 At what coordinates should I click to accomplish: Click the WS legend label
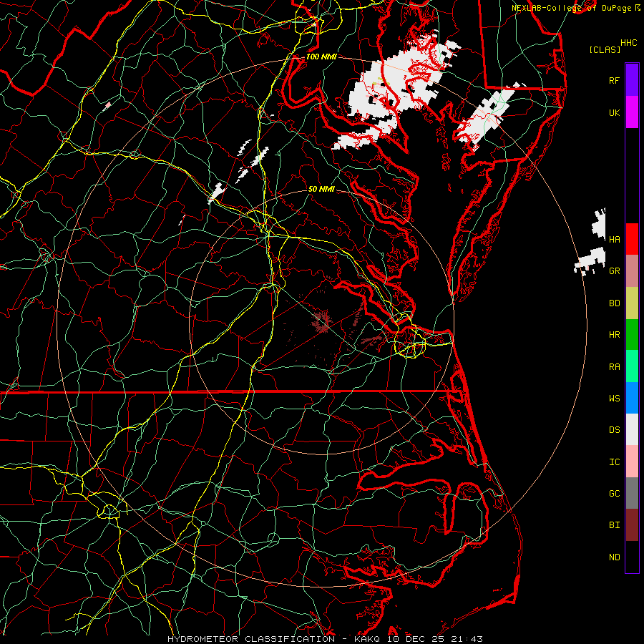[615, 398]
